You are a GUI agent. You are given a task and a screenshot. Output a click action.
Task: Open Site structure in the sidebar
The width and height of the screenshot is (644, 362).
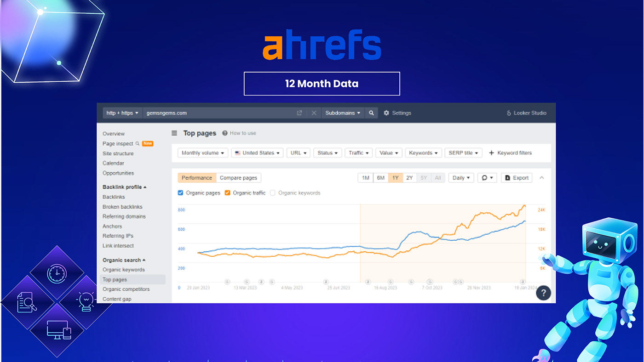(118, 153)
